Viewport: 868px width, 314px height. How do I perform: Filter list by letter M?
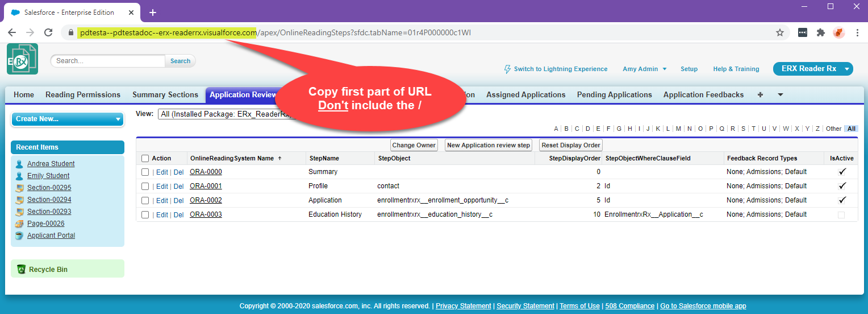click(678, 129)
